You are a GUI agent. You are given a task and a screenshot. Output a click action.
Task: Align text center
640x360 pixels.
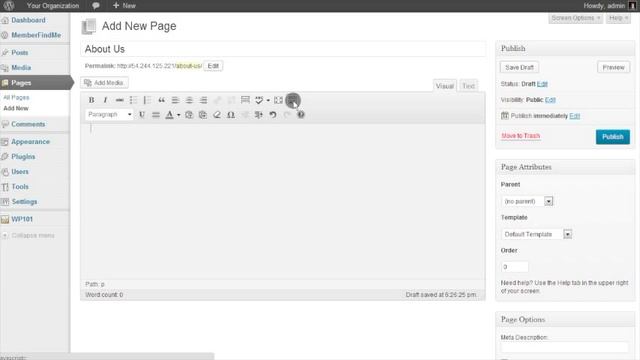point(189,100)
